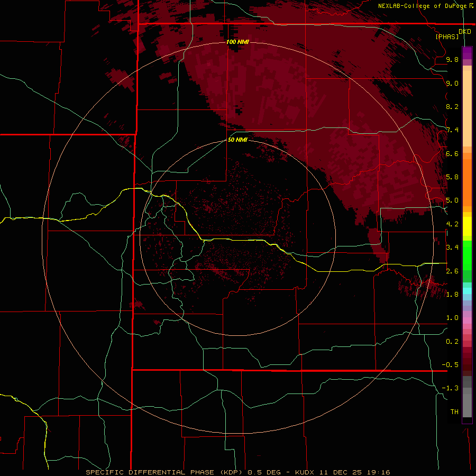
Task: Pick the bright green band on color bar
Action: [467, 255]
